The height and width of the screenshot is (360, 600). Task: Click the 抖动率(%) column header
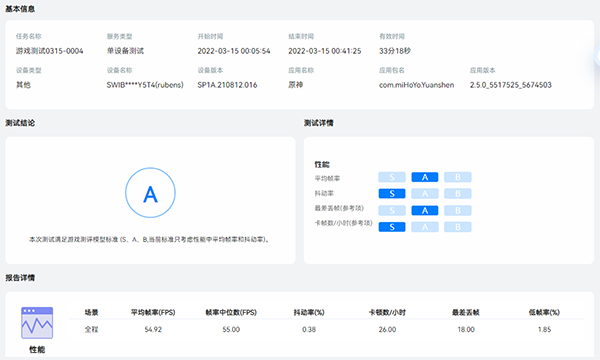(x=309, y=313)
